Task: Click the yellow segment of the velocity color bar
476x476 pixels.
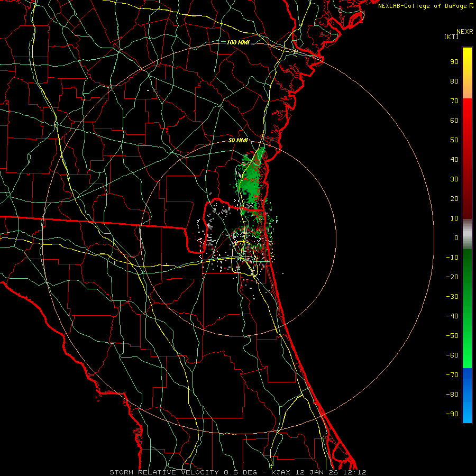Action: click(x=467, y=73)
